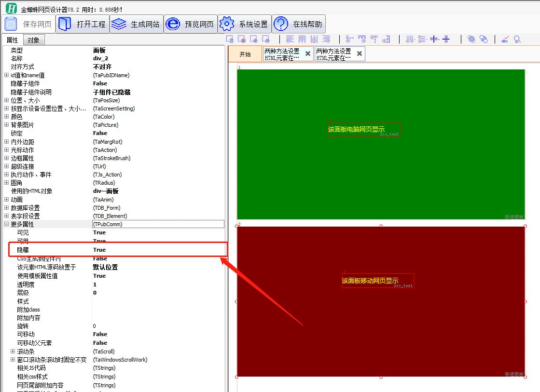This screenshot has width=540, height=392.
Task: Click the magnifier search icon in toolbar
Action: (x=517, y=39)
